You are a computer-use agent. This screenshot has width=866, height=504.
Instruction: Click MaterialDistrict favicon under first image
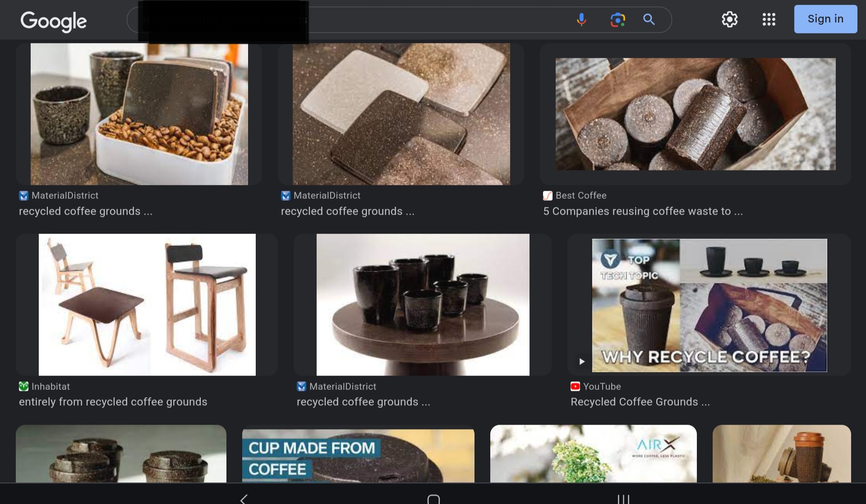(24, 196)
